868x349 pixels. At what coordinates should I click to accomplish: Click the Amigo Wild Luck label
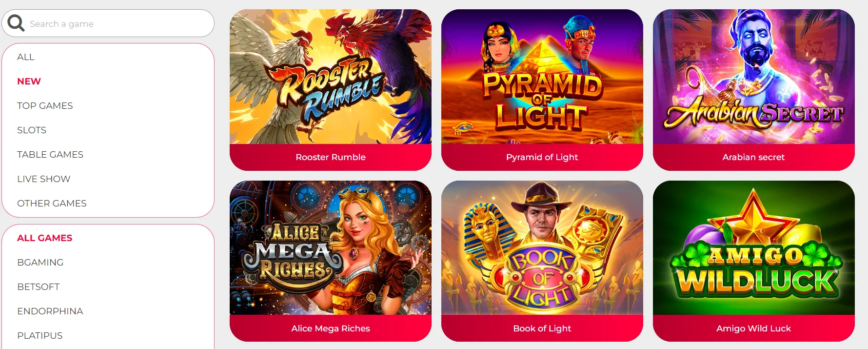coord(754,328)
